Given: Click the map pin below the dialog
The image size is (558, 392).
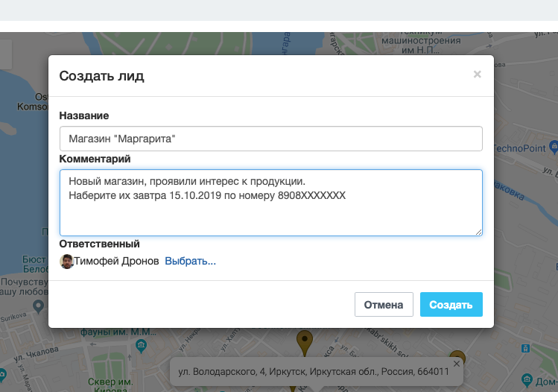Looking at the screenshot, I should pos(304,342).
